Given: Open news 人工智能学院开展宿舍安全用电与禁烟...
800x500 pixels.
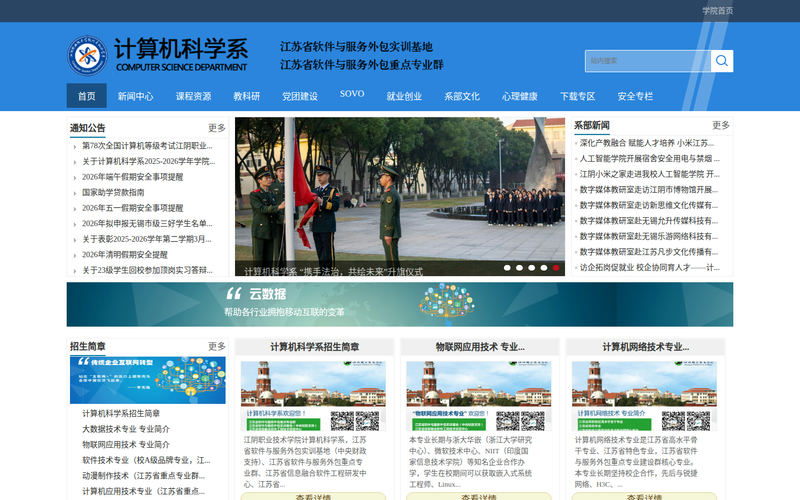Looking at the screenshot, I should click(649, 159).
